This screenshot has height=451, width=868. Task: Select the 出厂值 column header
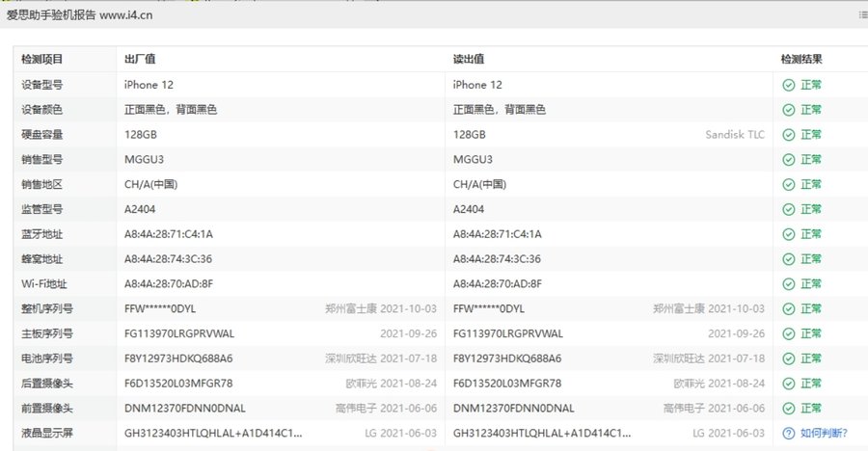[140, 59]
